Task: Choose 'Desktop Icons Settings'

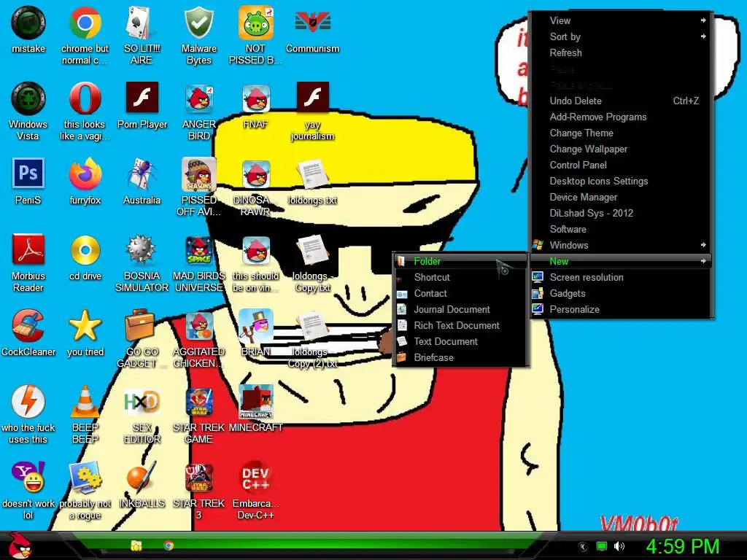Action: (x=622, y=181)
